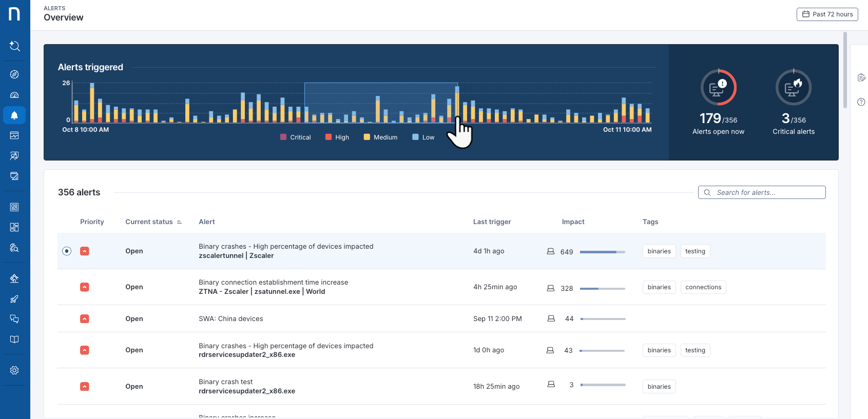Select radio button for zscalertunnel alert row

coord(67,251)
